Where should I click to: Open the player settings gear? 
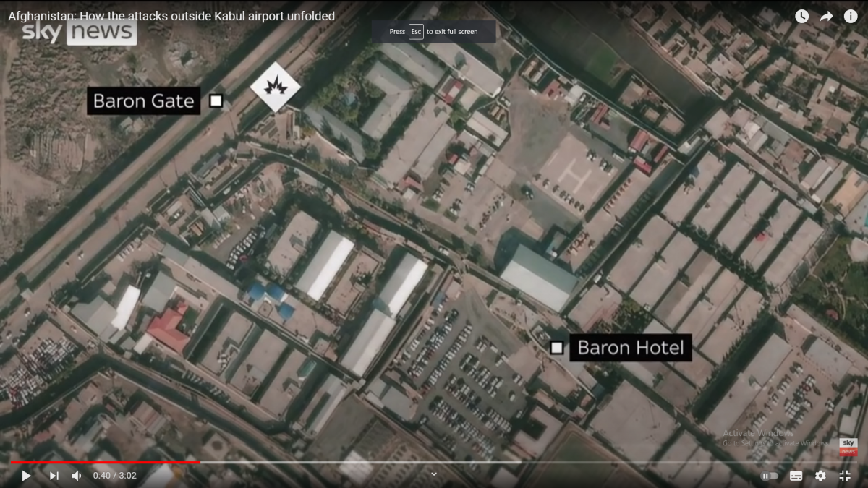pos(820,476)
